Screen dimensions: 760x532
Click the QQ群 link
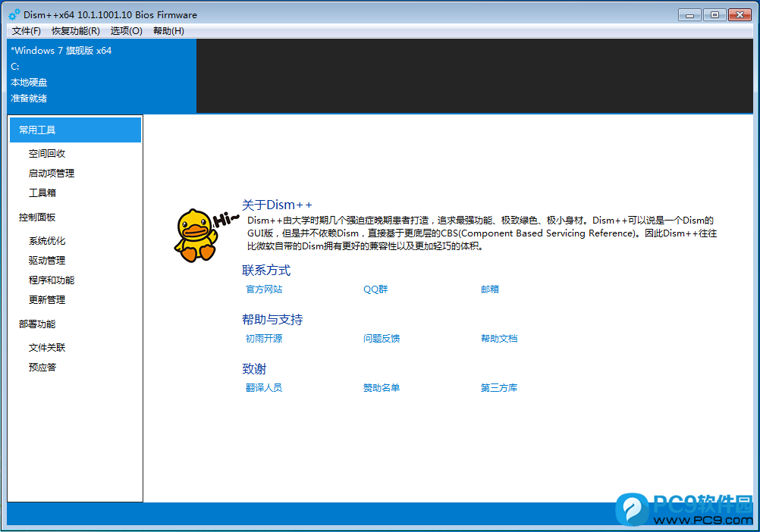(375, 289)
